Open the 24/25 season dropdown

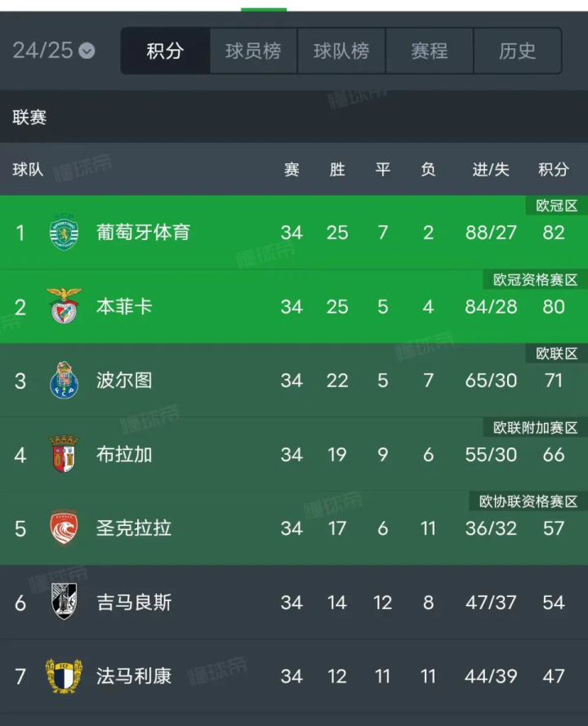pos(54,51)
